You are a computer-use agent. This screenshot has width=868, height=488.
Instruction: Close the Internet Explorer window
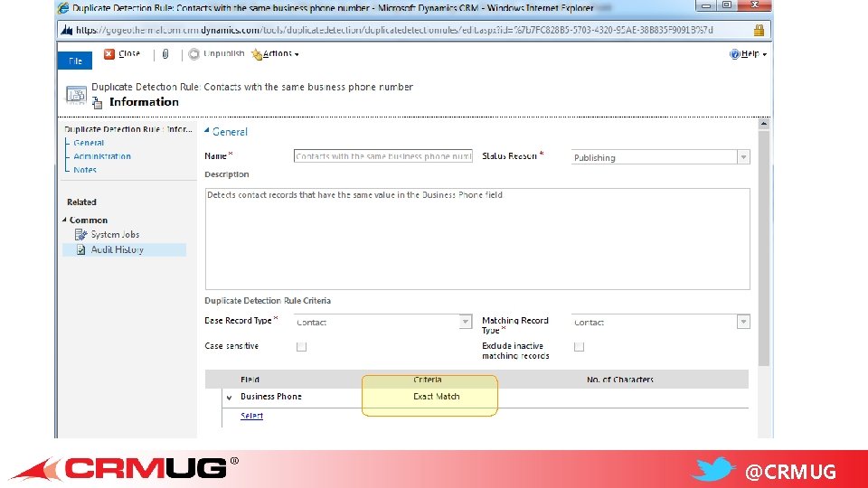coord(754,5)
